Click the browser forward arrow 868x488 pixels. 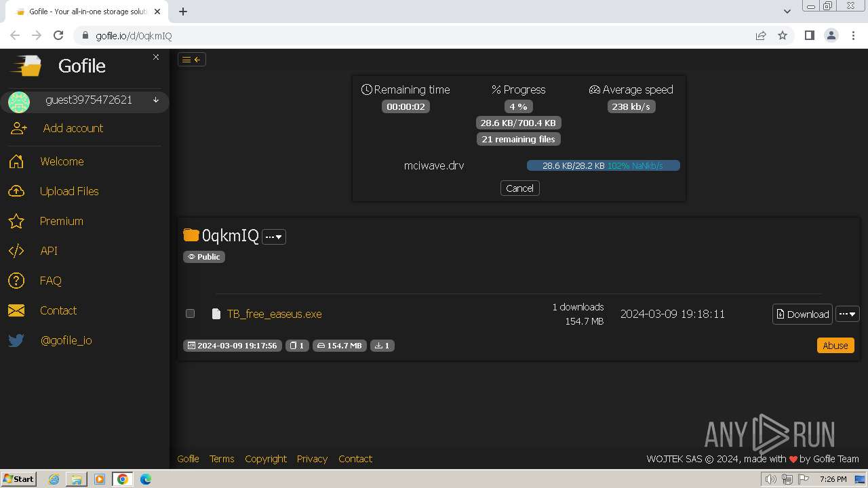[37, 35]
